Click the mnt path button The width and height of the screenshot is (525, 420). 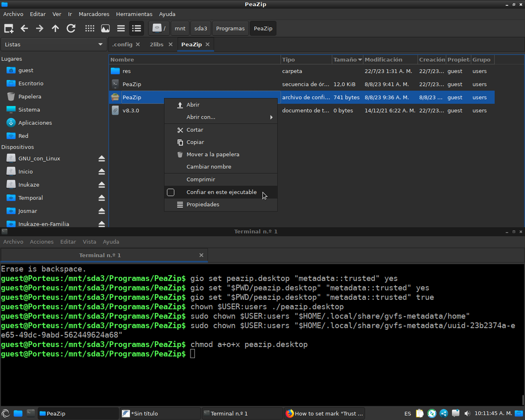pos(180,28)
